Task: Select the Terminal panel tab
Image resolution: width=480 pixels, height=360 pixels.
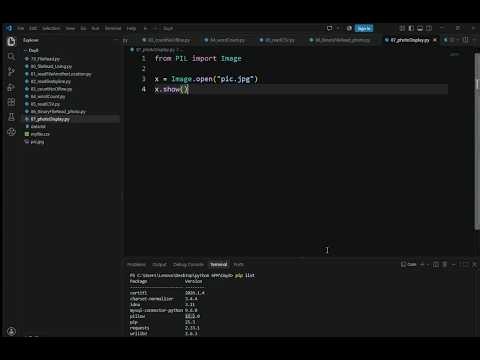Action: tap(219, 265)
